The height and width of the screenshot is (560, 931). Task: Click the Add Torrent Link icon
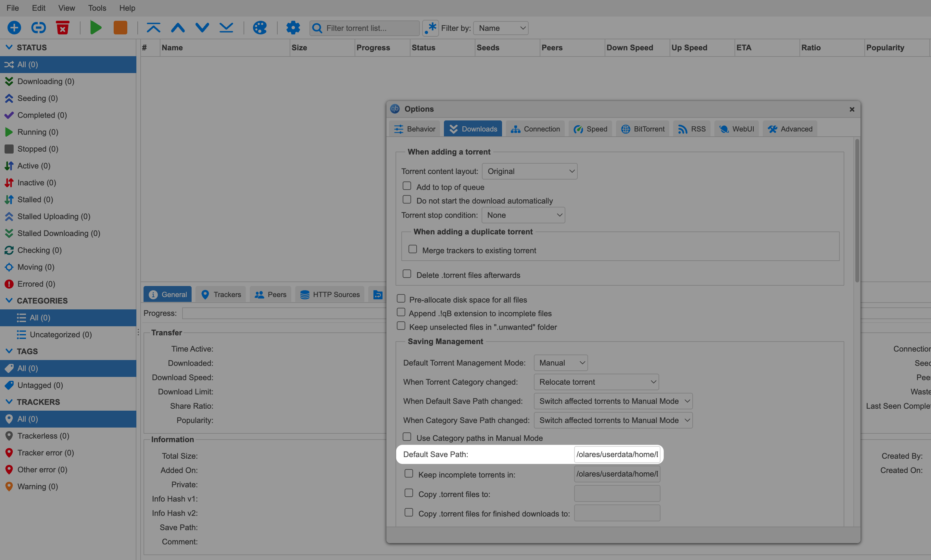pyautogui.click(x=39, y=28)
